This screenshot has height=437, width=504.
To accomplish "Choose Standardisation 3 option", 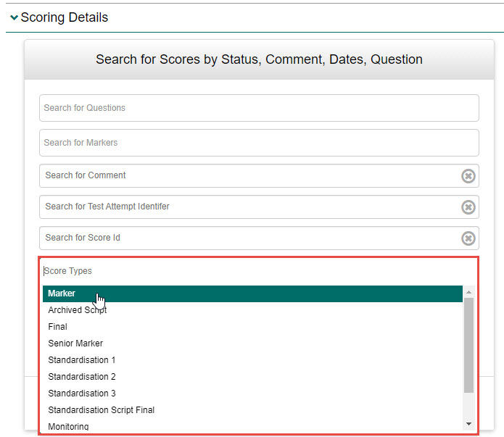I will 82,394.
